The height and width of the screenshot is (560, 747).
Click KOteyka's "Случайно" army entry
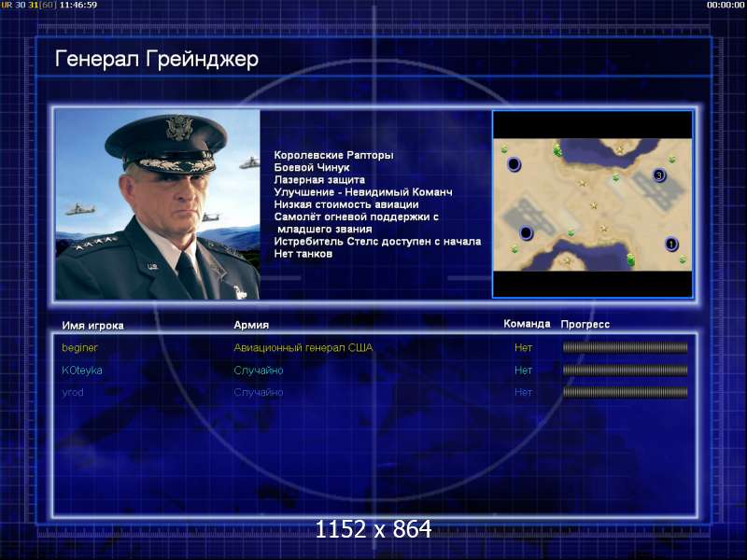pos(259,370)
